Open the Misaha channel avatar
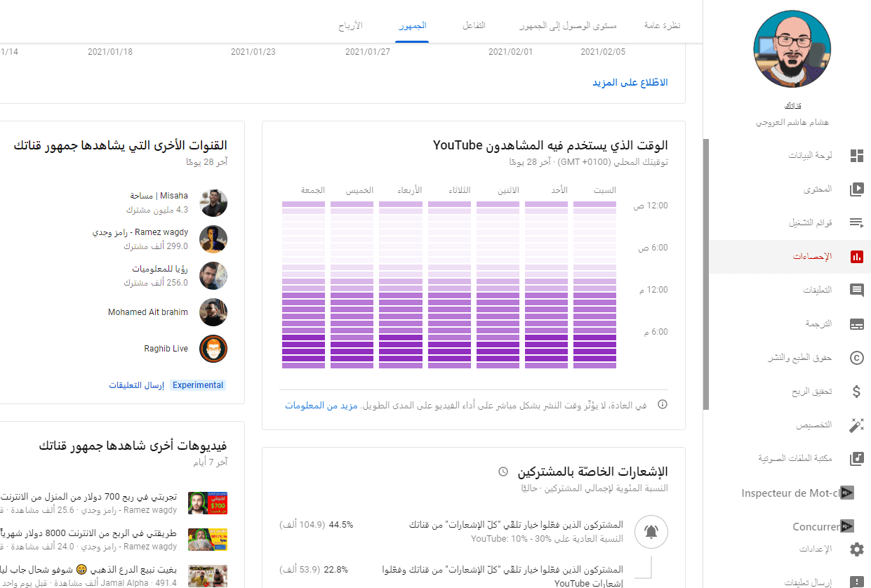Viewport: 871px width, 588px height. (213, 203)
